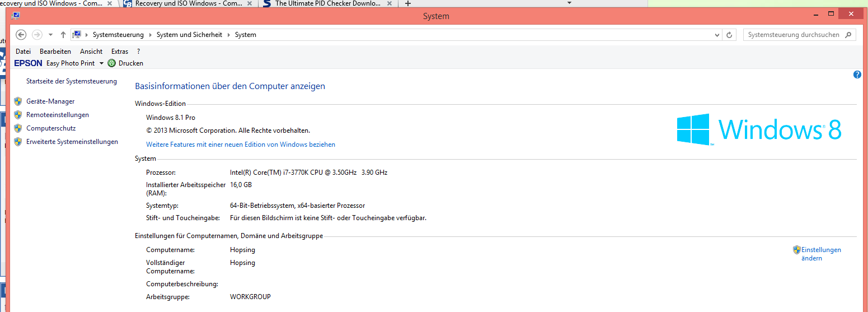This screenshot has height=312, width=868.
Task: Click the Computername value Hopsing
Action: tap(242, 250)
